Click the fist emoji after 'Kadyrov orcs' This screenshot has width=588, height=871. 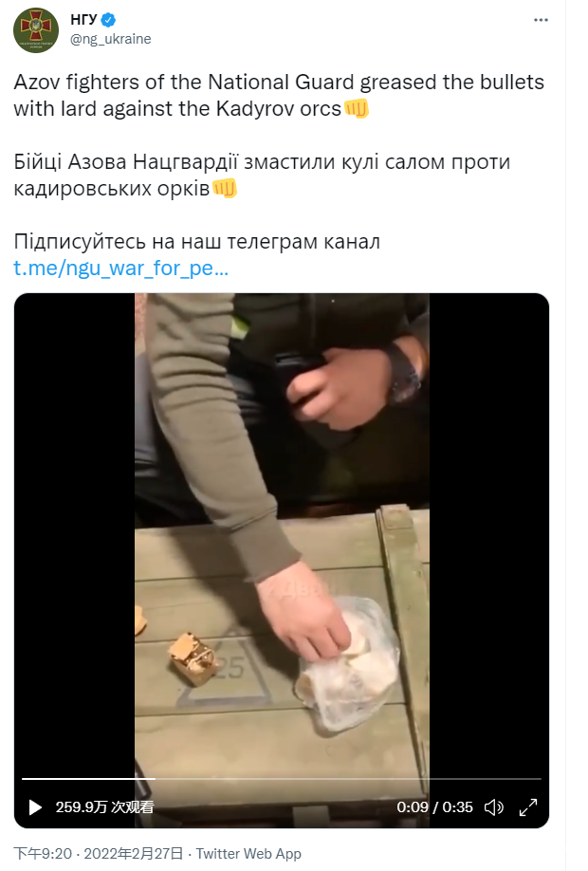357,108
